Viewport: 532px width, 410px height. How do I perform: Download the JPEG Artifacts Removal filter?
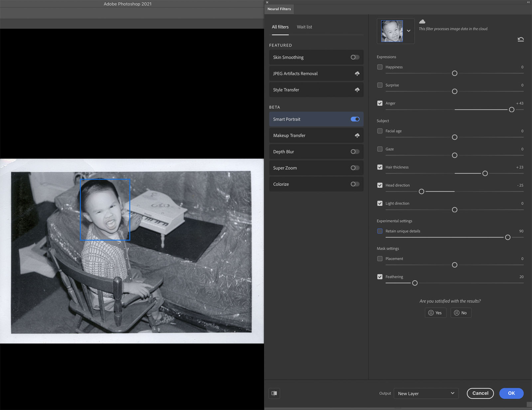357,73
